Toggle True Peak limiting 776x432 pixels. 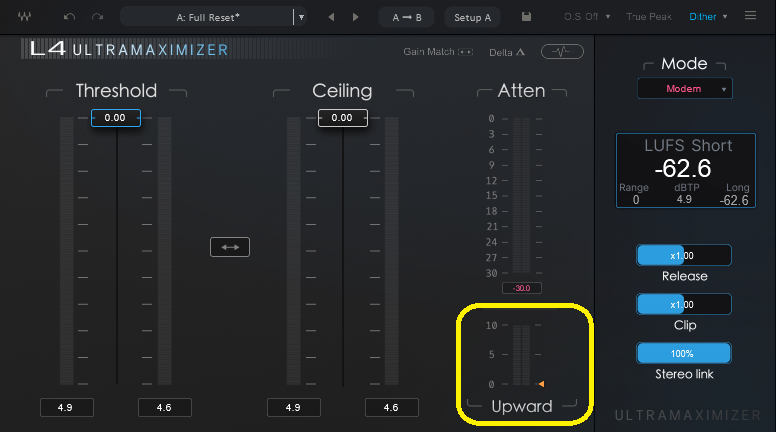649,17
